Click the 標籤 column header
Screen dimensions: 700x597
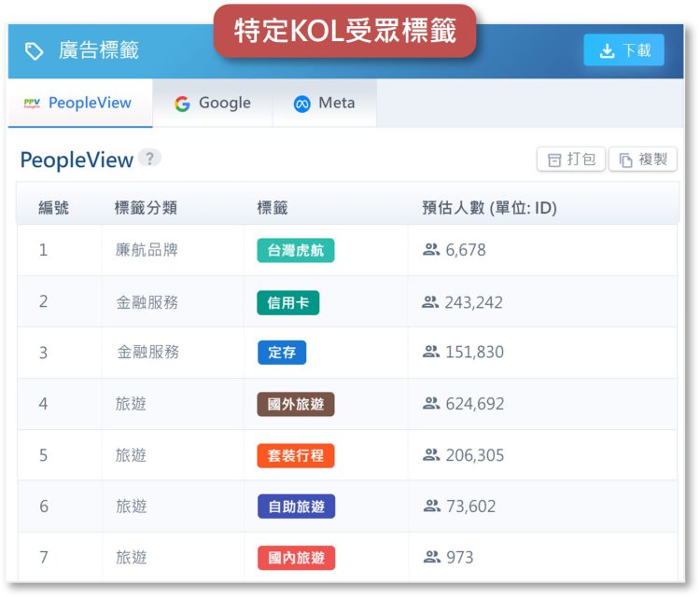coord(273,207)
